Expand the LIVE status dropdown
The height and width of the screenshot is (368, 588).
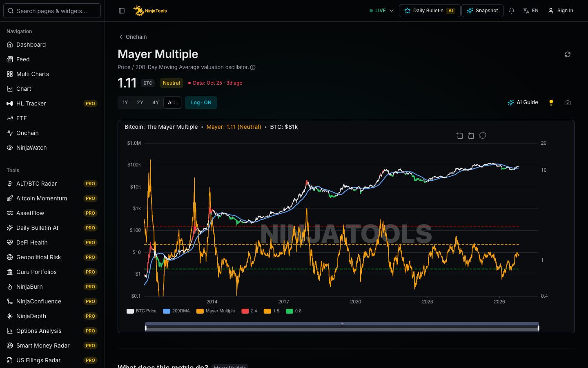(x=381, y=11)
